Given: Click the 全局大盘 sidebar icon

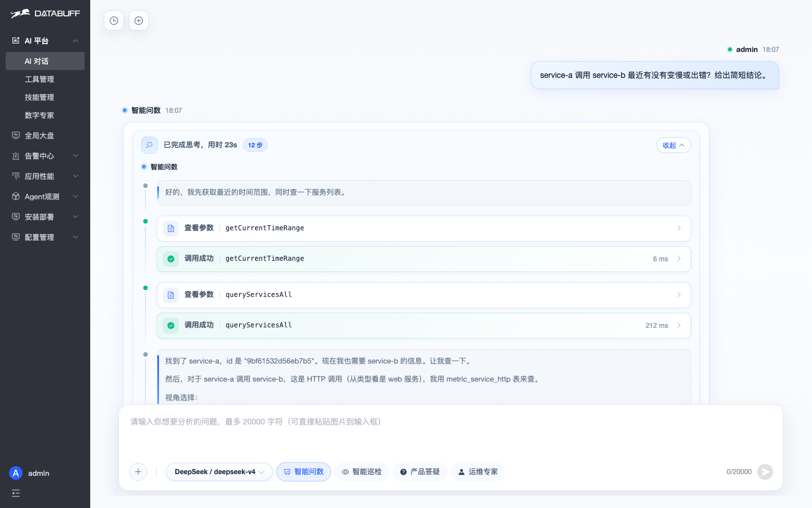Looking at the screenshot, I should [x=16, y=135].
